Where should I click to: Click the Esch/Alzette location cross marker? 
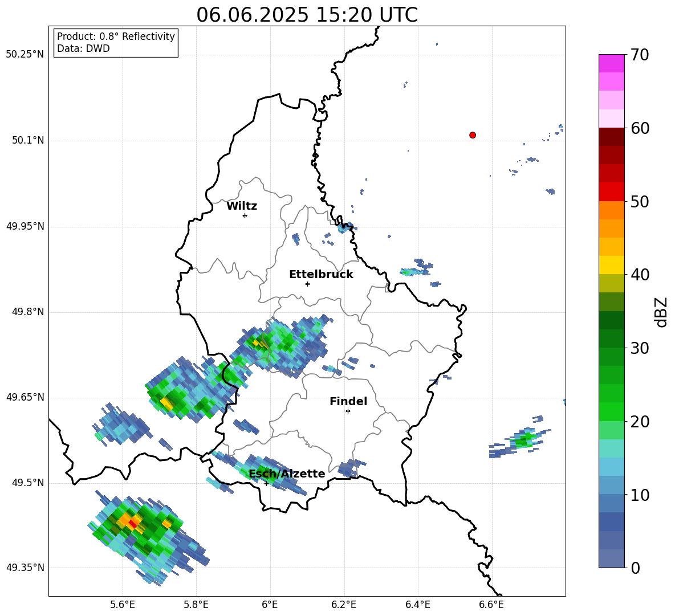pos(266,483)
